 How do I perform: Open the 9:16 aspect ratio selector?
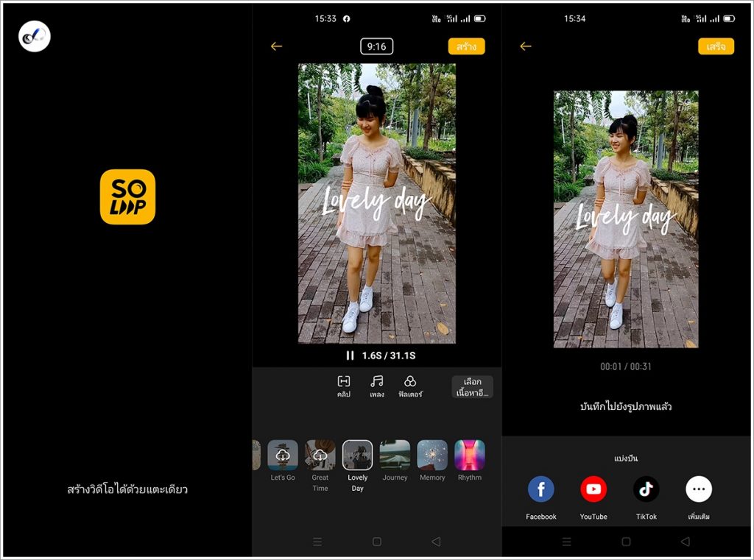(x=376, y=46)
